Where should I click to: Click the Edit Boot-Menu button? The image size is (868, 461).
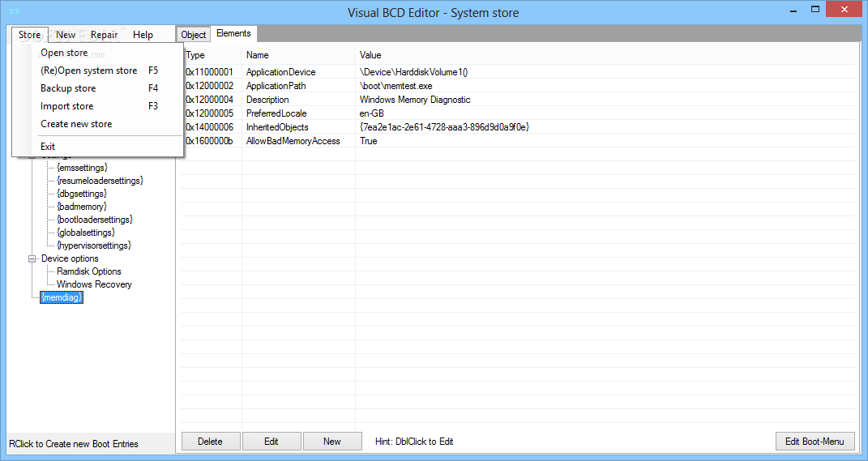click(815, 441)
